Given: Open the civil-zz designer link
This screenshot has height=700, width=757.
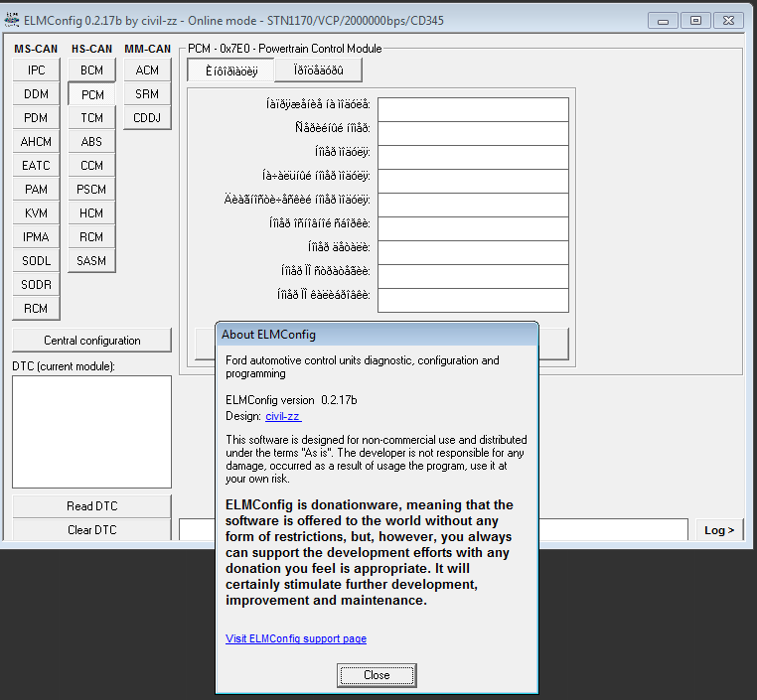Looking at the screenshot, I should click(x=283, y=416).
